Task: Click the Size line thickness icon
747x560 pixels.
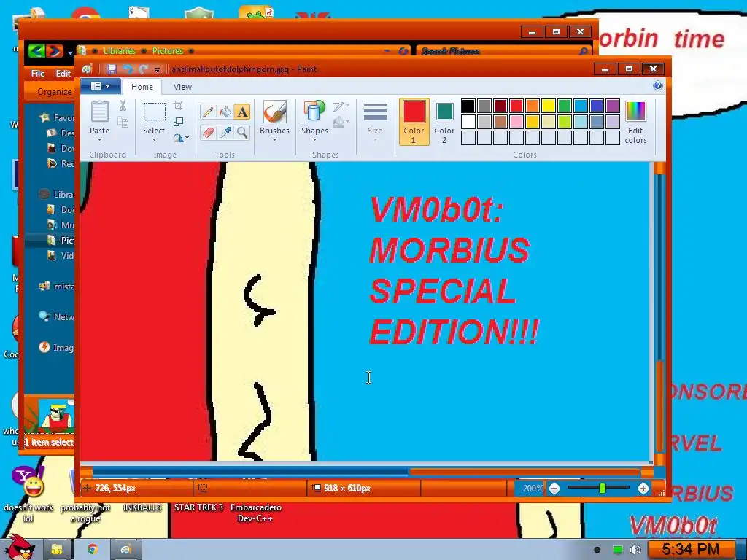Action: coord(376,112)
